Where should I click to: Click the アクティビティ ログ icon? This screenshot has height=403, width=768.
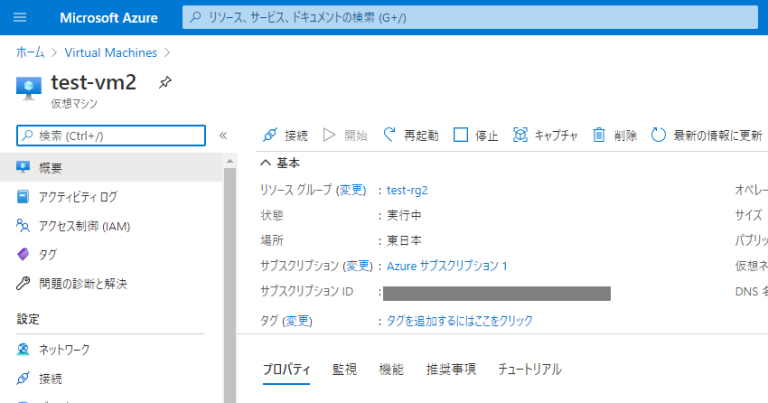pyautogui.click(x=23, y=196)
